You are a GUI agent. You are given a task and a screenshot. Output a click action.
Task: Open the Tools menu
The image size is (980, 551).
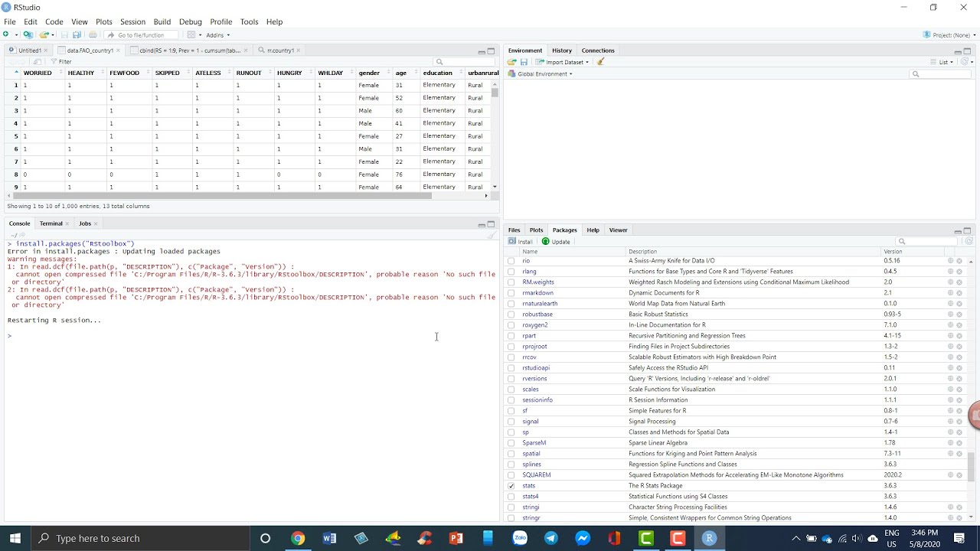point(249,21)
